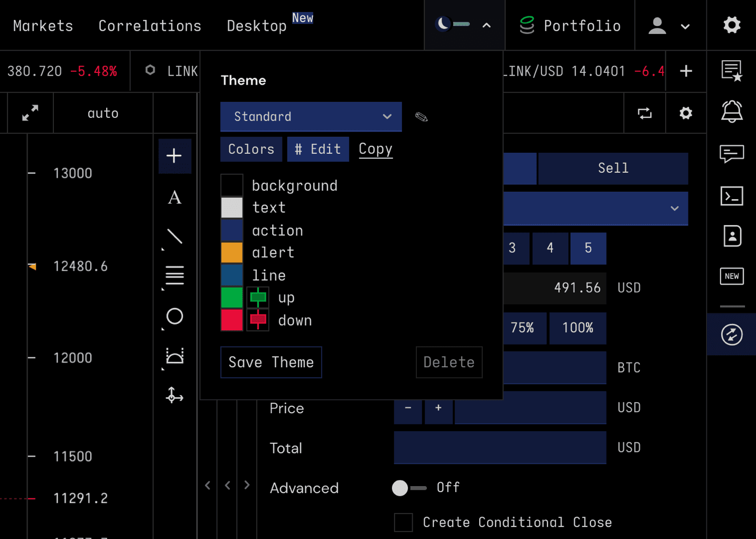Open the Standard theme dropdown
The width and height of the screenshot is (756, 539).
311,117
